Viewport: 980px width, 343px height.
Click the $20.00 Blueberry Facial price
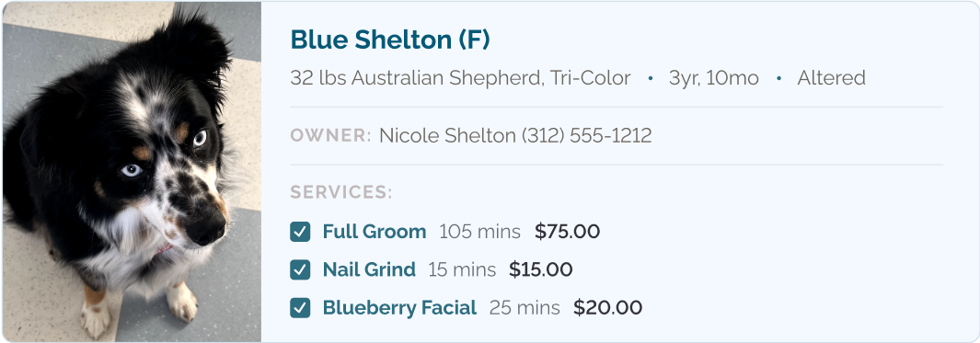tap(607, 308)
